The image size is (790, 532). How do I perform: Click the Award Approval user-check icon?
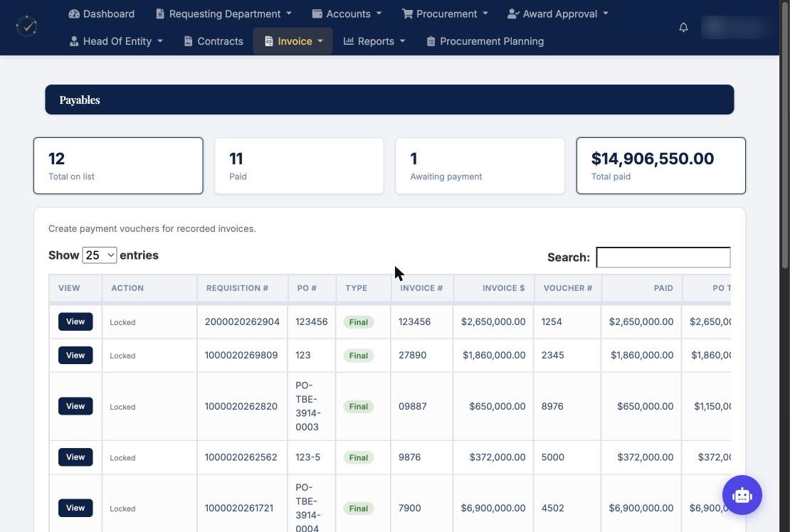tap(513, 14)
